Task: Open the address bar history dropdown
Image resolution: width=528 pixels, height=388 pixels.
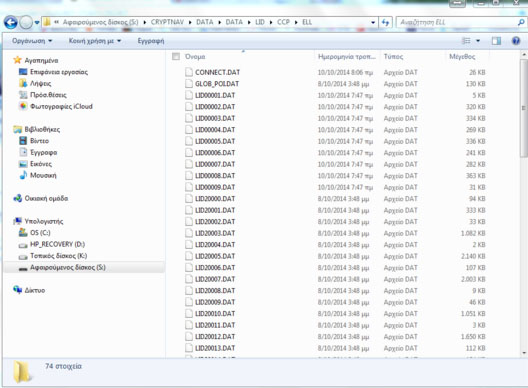Action: (373, 23)
